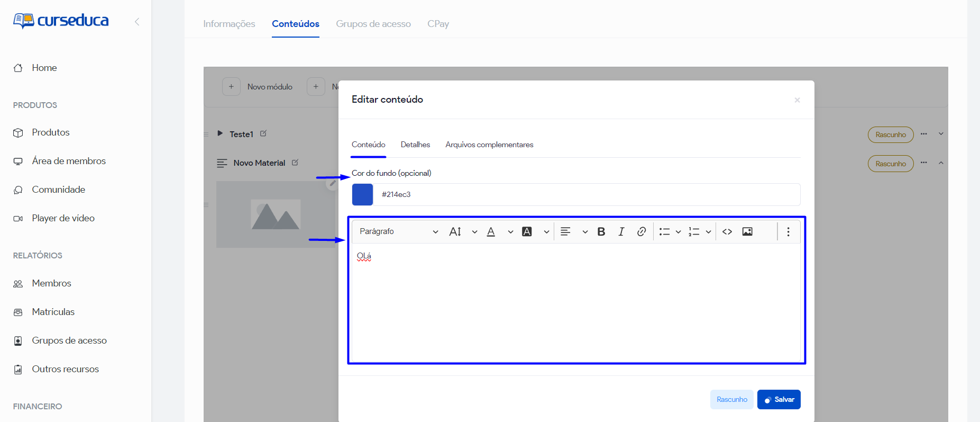Toggle bold formatting in the editor
The image size is (980, 422).
pyautogui.click(x=601, y=231)
